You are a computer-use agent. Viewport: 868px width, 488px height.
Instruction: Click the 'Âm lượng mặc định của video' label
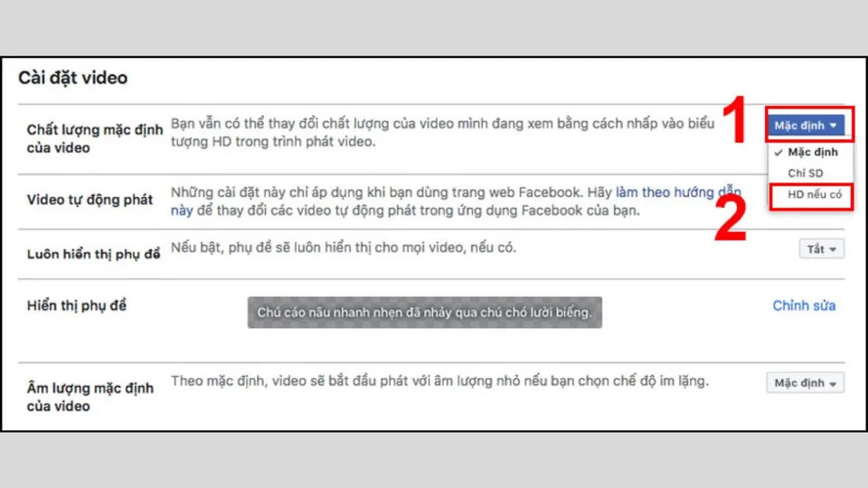[x=90, y=397]
